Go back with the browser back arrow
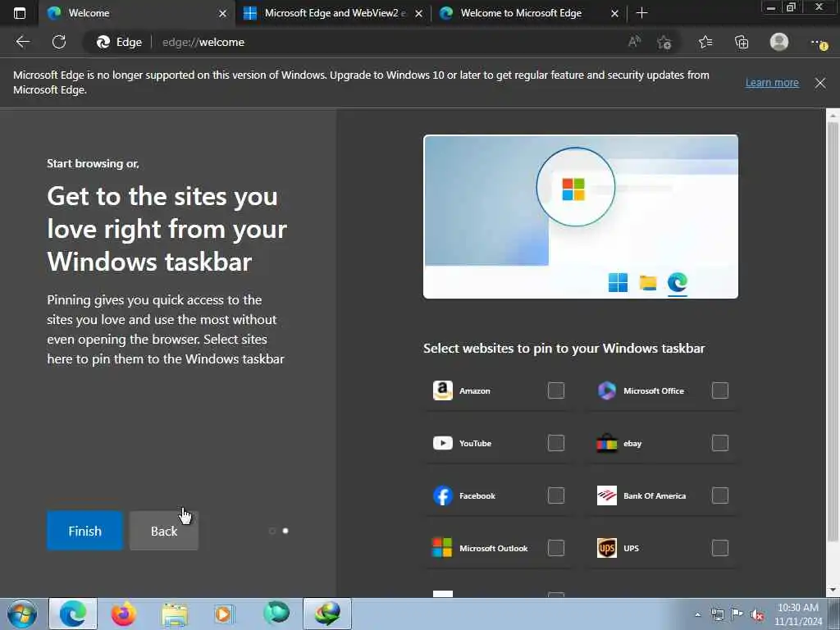The image size is (840, 630). [22, 42]
